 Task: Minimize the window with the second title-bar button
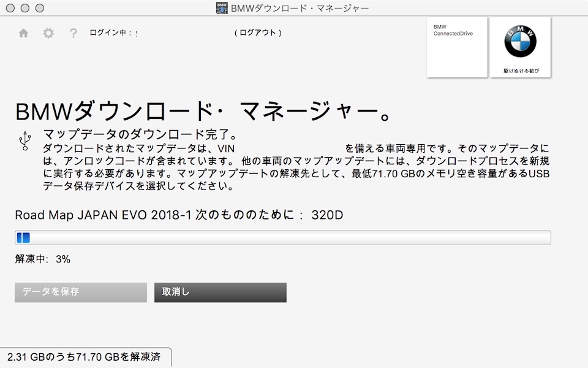click(x=25, y=8)
